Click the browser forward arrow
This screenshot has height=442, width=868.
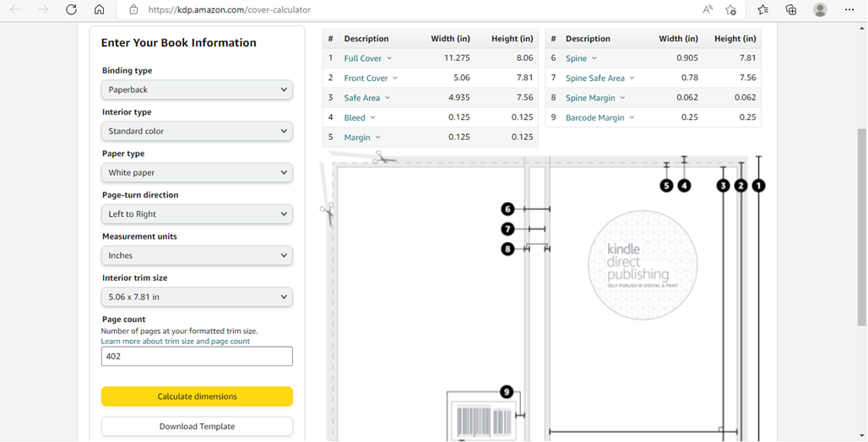click(x=43, y=9)
